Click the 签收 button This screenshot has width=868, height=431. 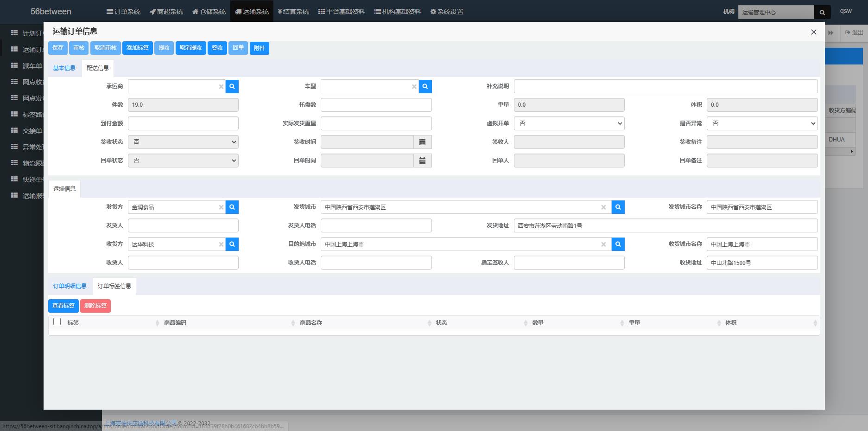pyautogui.click(x=217, y=48)
